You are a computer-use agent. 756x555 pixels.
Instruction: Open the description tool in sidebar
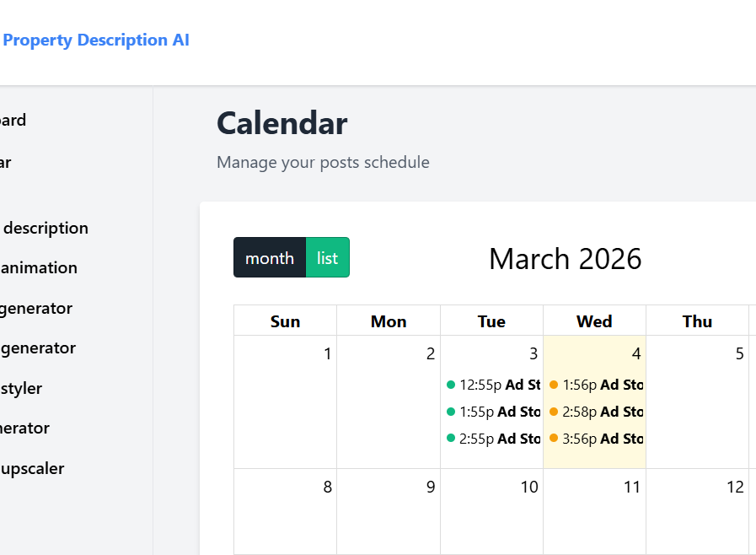coord(46,228)
